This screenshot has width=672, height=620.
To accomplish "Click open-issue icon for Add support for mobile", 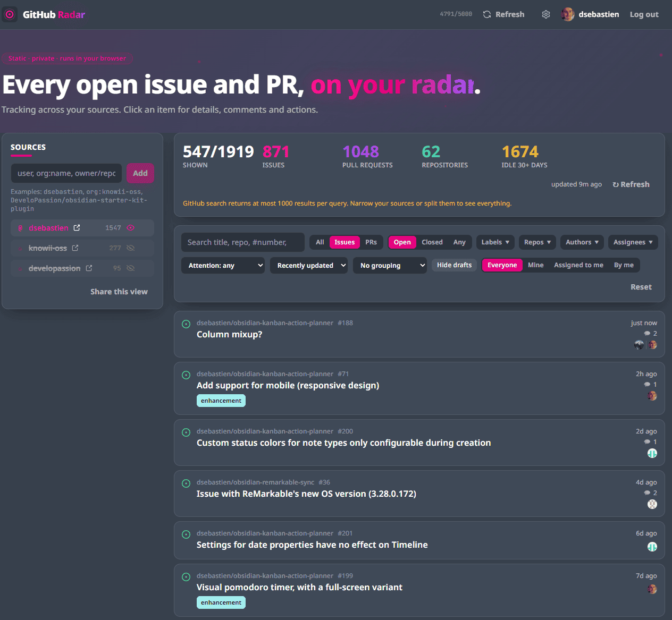I will tap(186, 375).
